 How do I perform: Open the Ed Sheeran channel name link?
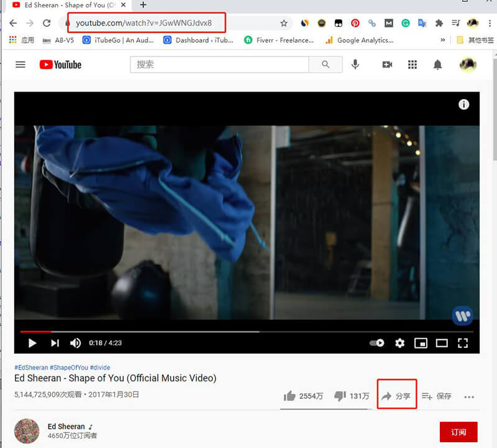[x=66, y=426]
